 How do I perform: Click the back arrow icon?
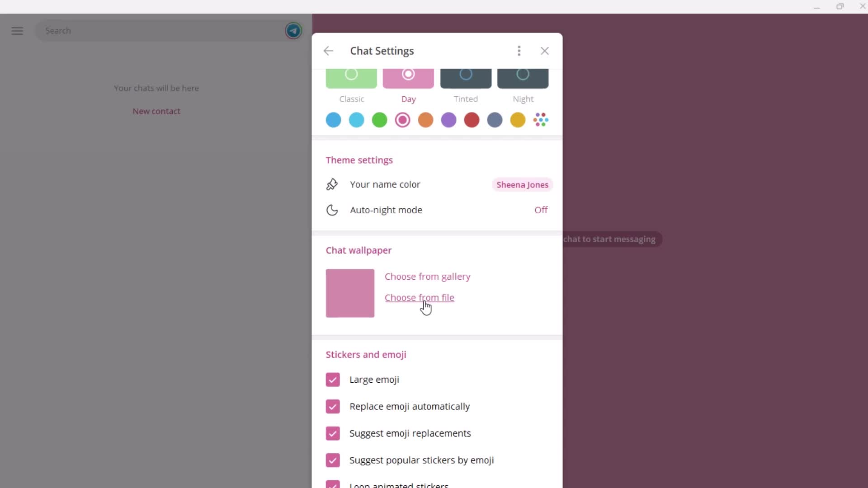[329, 51]
